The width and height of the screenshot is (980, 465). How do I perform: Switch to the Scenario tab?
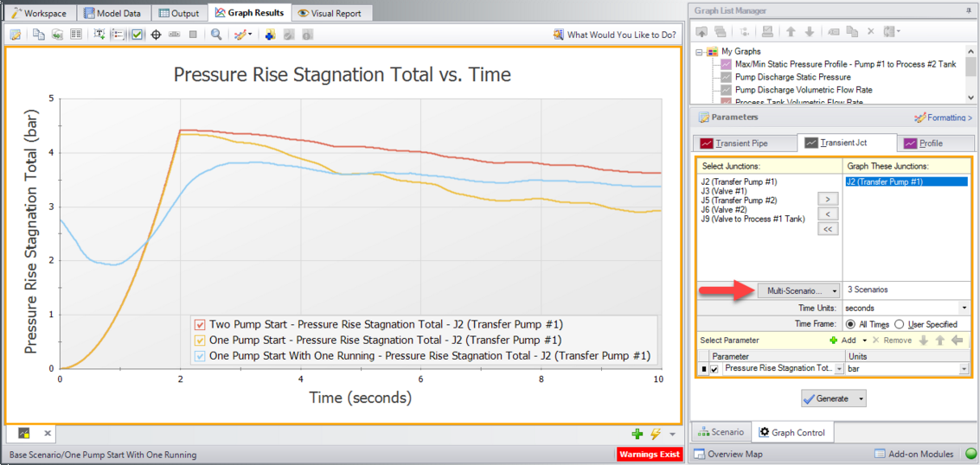pos(720,432)
